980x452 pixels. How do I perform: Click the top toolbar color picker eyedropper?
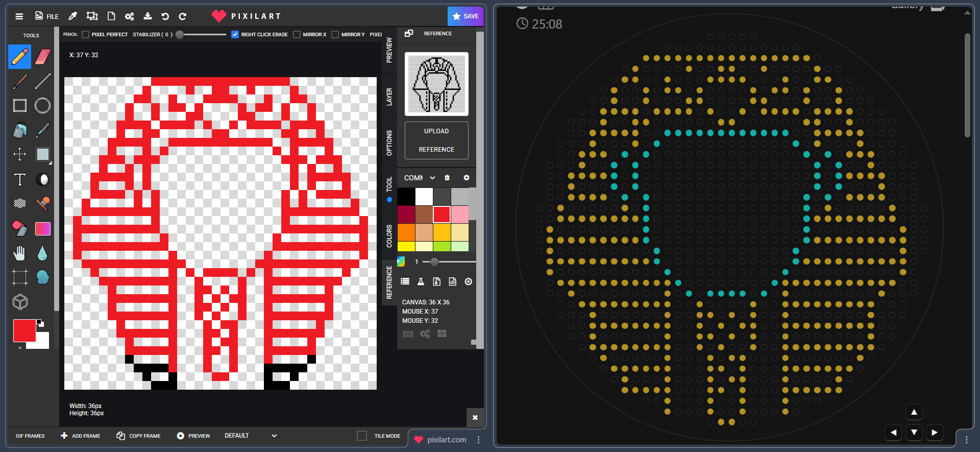73,16
